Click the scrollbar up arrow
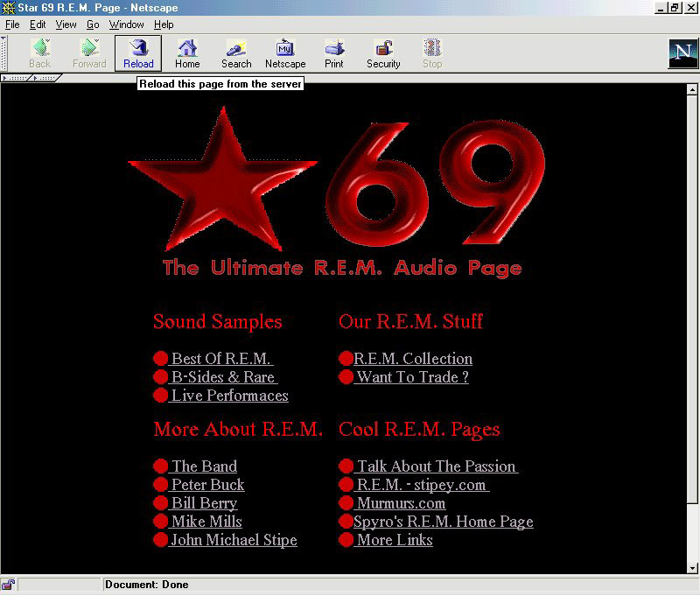 tap(692, 90)
